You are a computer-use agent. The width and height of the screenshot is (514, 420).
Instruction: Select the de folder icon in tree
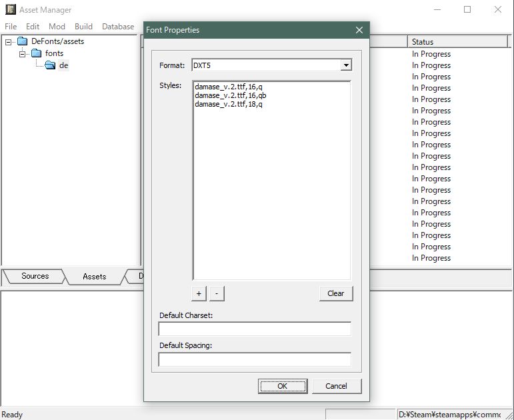[50, 65]
